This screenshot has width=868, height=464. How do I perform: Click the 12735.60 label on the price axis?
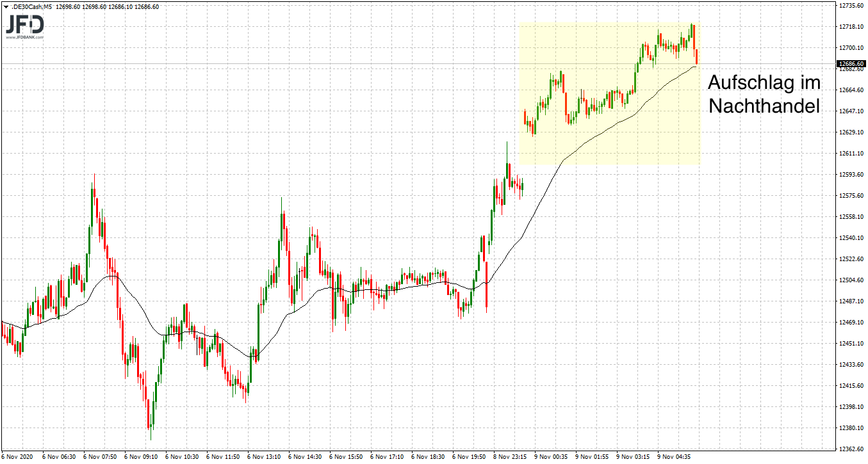pos(851,5)
